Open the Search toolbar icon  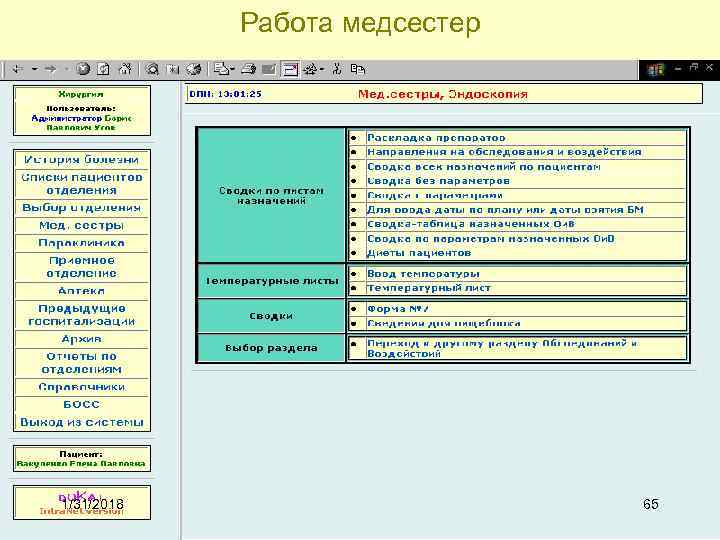(x=152, y=69)
